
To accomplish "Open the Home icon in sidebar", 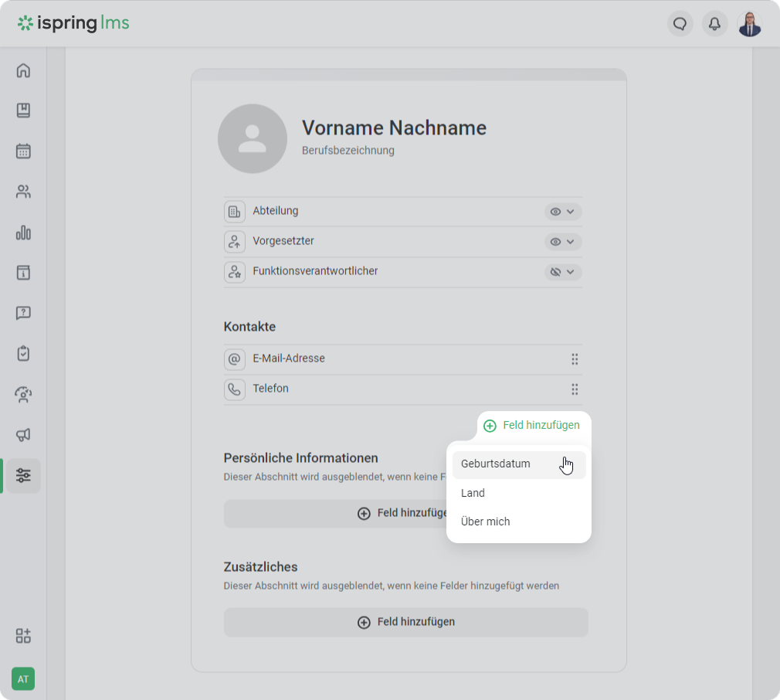I will coord(23,70).
